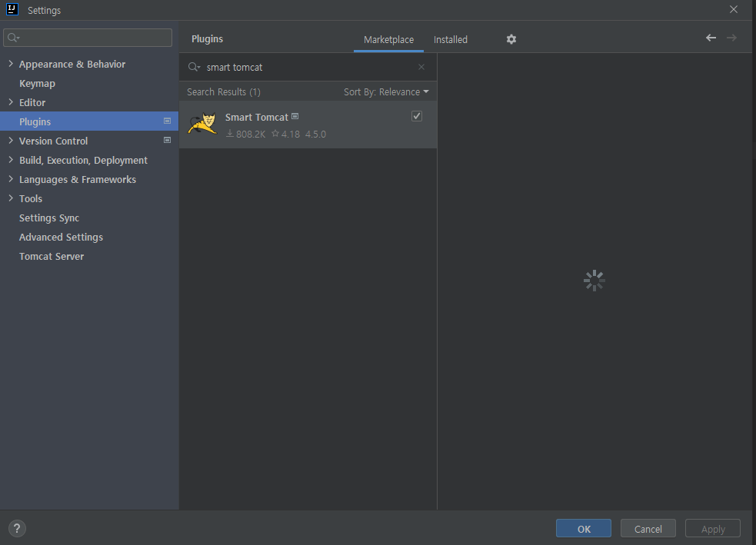Select the Smart Tomcat plugin result
This screenshot has height=545, width=756.
(308, 125)
